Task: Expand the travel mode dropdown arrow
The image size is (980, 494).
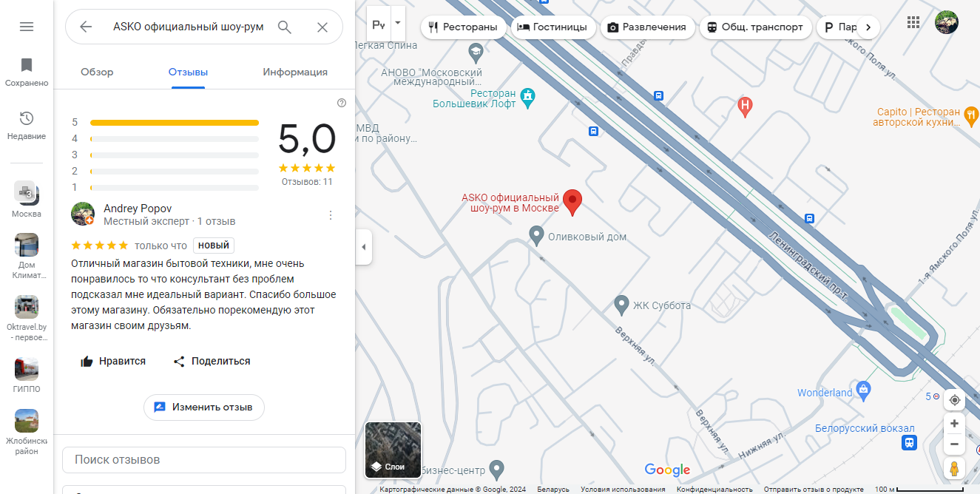Action: (x=398, y=23)
